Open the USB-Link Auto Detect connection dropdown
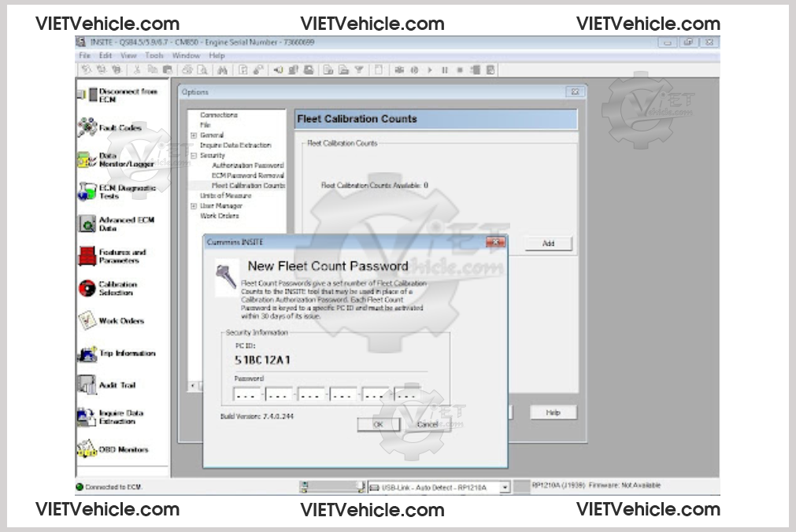Screen dimensions: 796x532 click(505, 488)
